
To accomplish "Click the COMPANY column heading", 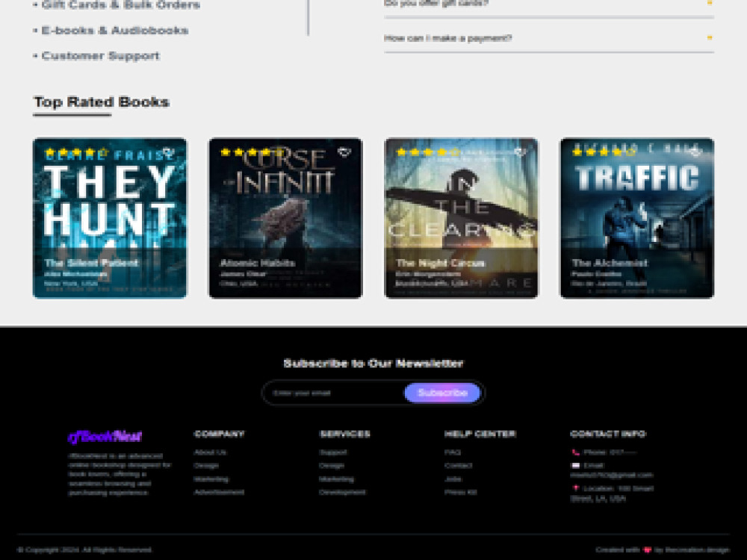I will (x=219, y=434).
